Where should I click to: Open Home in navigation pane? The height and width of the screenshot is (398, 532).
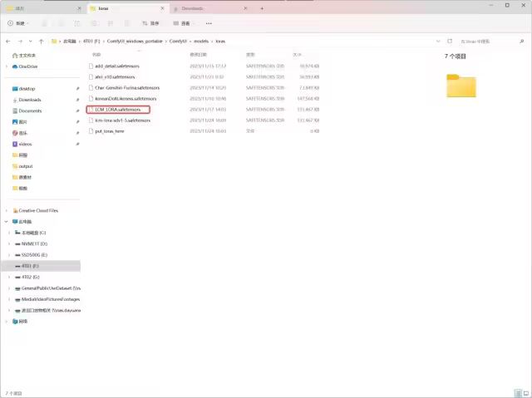24,56
